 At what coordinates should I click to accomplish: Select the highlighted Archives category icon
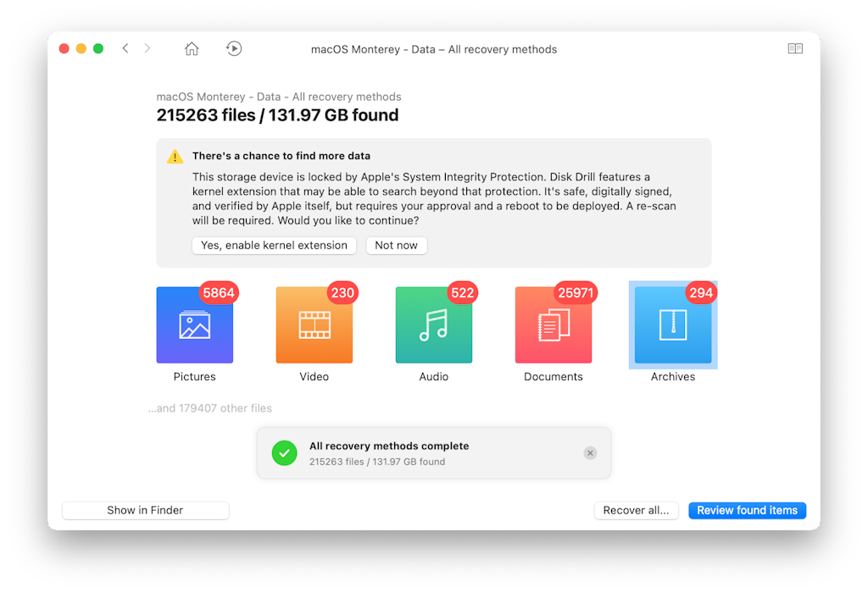[x=672, y=325]
